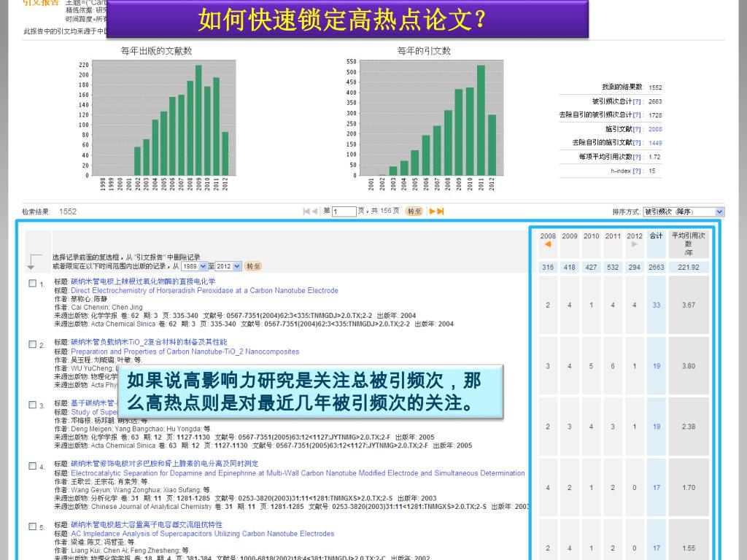
Task: Tick the checkbox for record 5
Action: pyautogui.click(x=32, y=526)
